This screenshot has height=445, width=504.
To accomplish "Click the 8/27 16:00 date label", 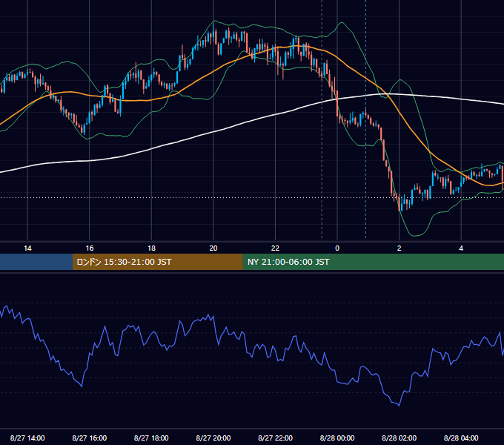I will 90,438.
